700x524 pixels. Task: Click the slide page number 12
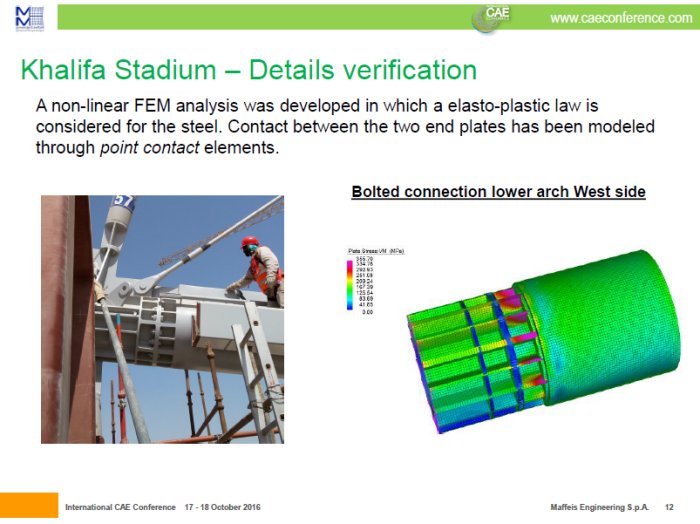point(669,509)
